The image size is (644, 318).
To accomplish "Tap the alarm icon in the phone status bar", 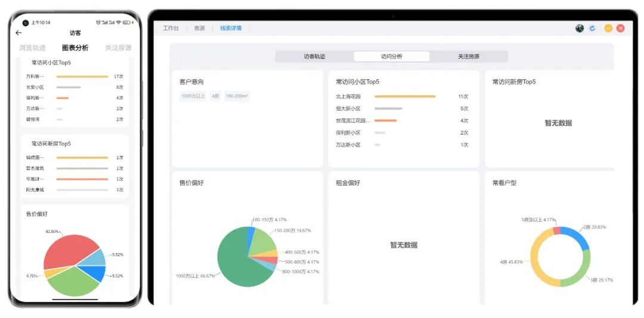I will click(x=98, y=23).
